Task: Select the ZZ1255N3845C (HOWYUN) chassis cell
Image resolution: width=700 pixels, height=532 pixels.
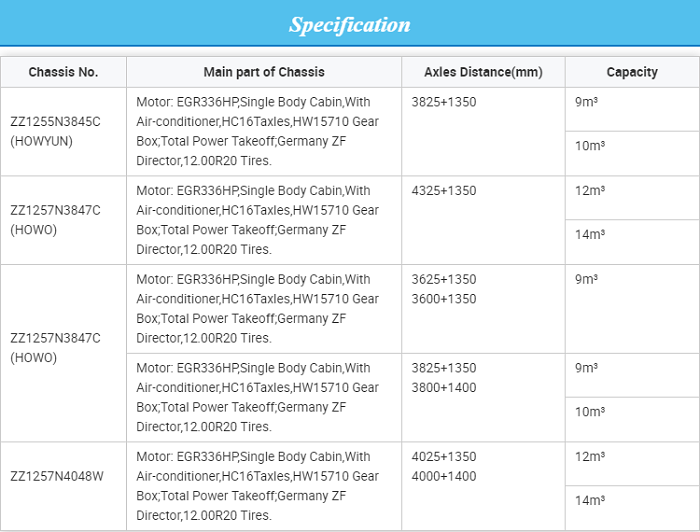Action: click(x=55, y=131)
